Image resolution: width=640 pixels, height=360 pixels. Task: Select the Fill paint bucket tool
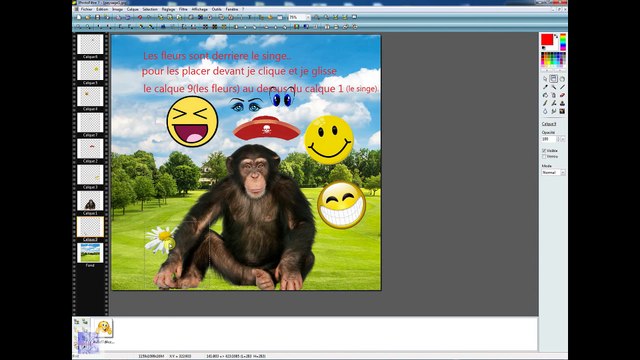tap(545, 95)
